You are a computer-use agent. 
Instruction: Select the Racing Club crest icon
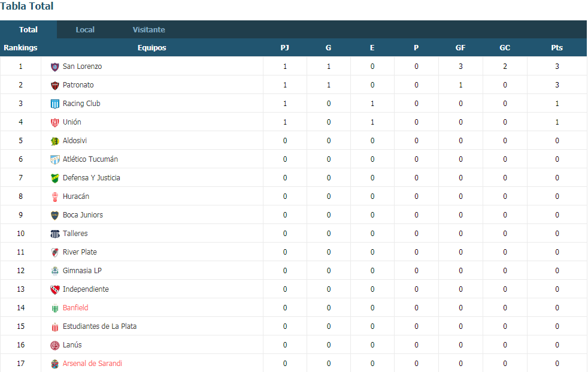(x=54, y=104)
